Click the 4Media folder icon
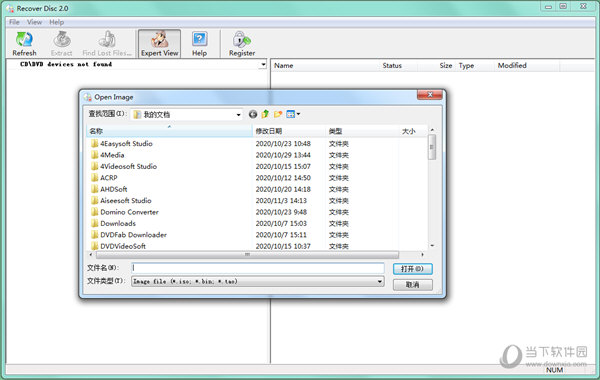The image size is (600, 380). 95,155
